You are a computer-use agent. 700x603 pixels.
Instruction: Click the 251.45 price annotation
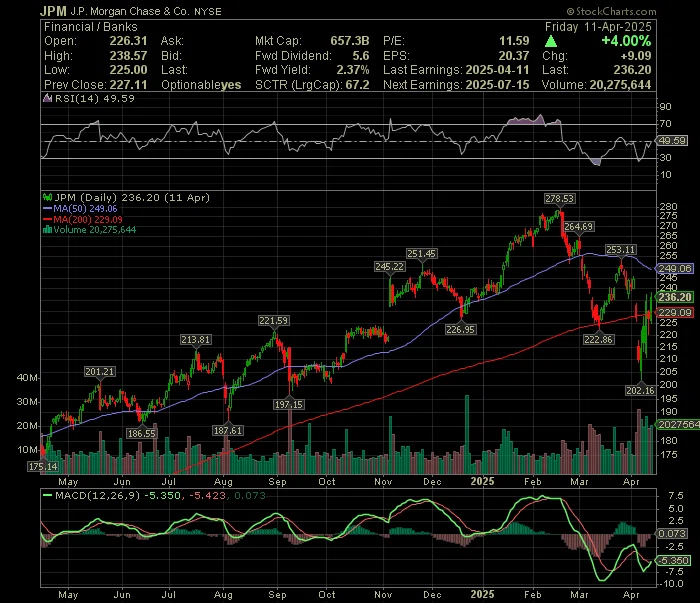[421, 254]
